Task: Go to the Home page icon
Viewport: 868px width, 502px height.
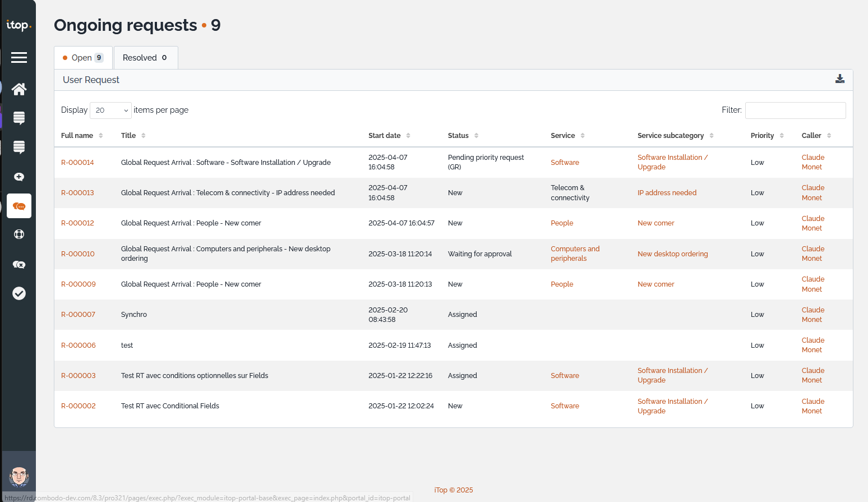Action: click(19, 89)
